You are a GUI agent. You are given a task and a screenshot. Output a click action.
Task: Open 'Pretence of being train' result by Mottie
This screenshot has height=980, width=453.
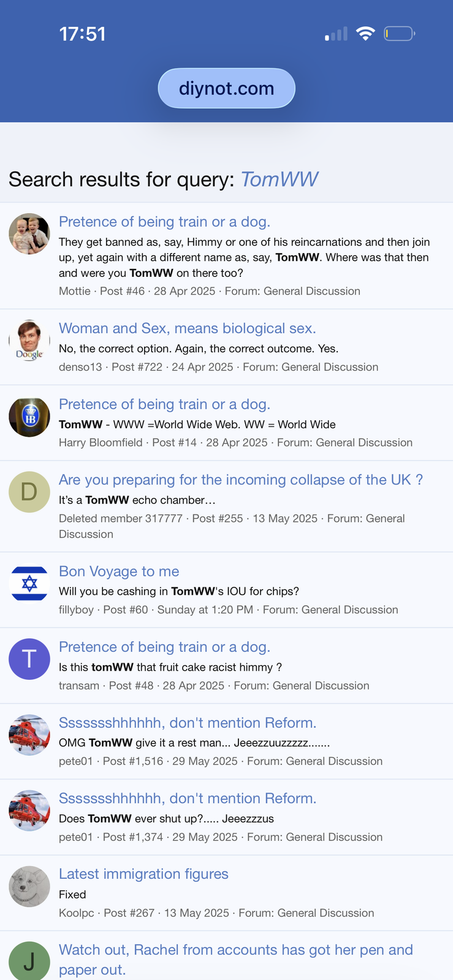(x=164, y=222)
